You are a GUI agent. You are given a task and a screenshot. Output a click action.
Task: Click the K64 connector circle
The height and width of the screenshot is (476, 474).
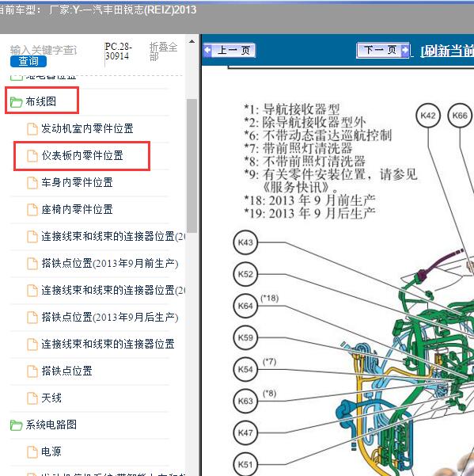click(x=245, y=306)
